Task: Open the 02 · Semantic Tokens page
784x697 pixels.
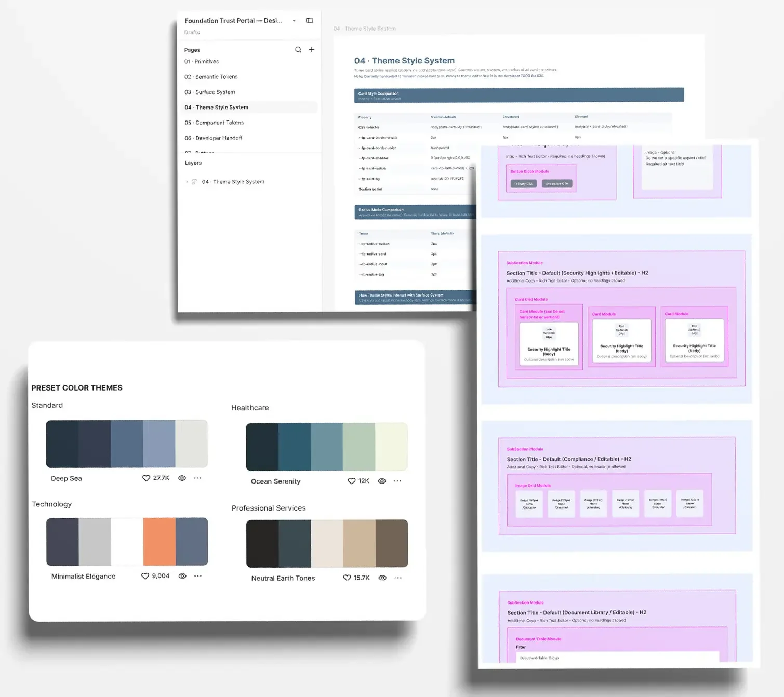Action: [211, 77]
